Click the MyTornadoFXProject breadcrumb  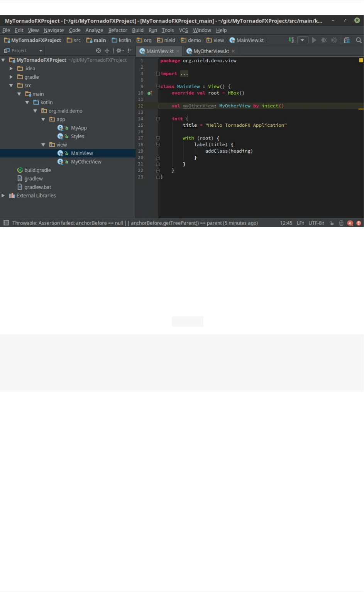pyautogui.click(x=32, y=40)
